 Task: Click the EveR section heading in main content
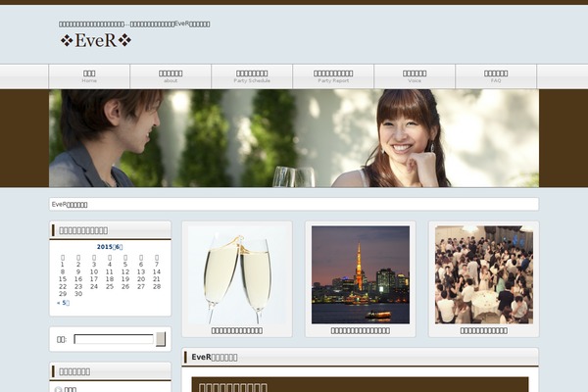tap(214, 357)
